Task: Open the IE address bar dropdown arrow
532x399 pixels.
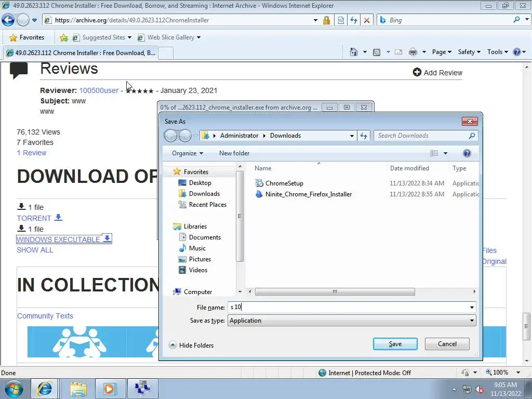Action: 315,20
